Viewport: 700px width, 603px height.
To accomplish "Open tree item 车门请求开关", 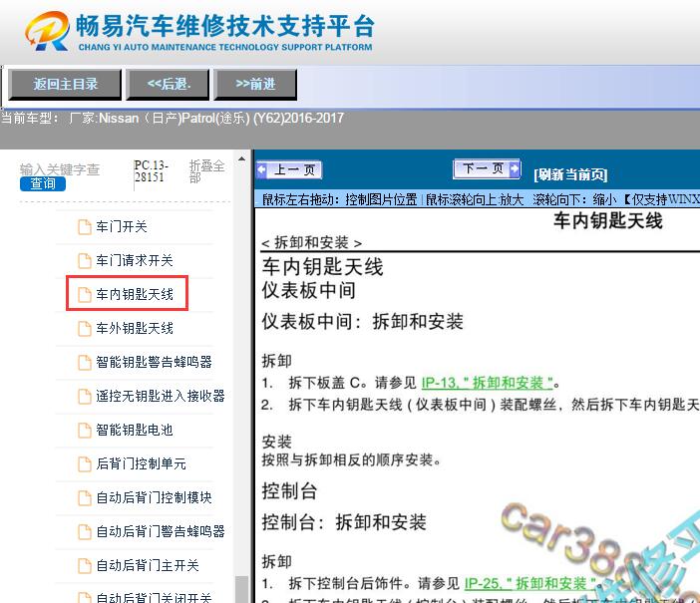I will pyautogui.click(x=135, y=260).
